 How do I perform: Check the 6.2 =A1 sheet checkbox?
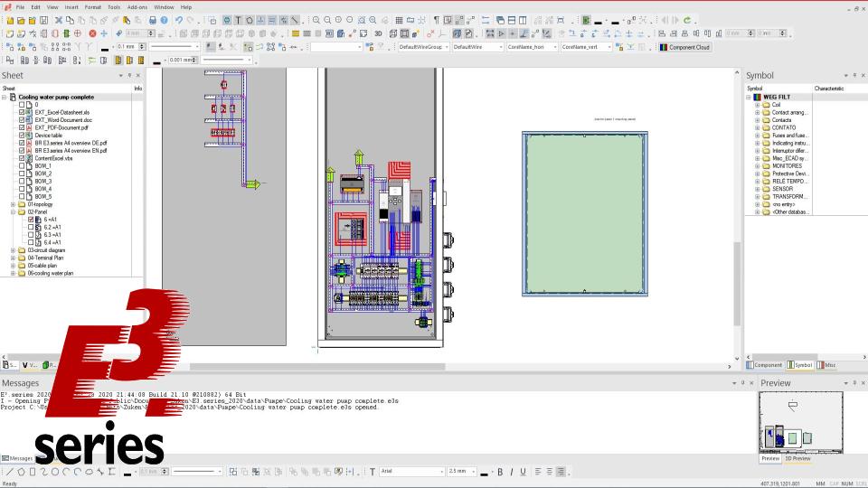click(x=31, y=228)
